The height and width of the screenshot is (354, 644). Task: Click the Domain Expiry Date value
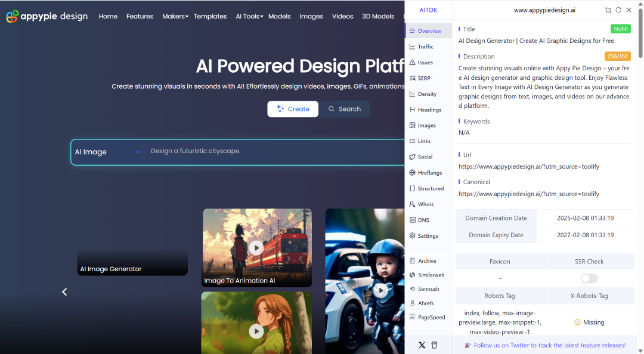click(586, 235)
